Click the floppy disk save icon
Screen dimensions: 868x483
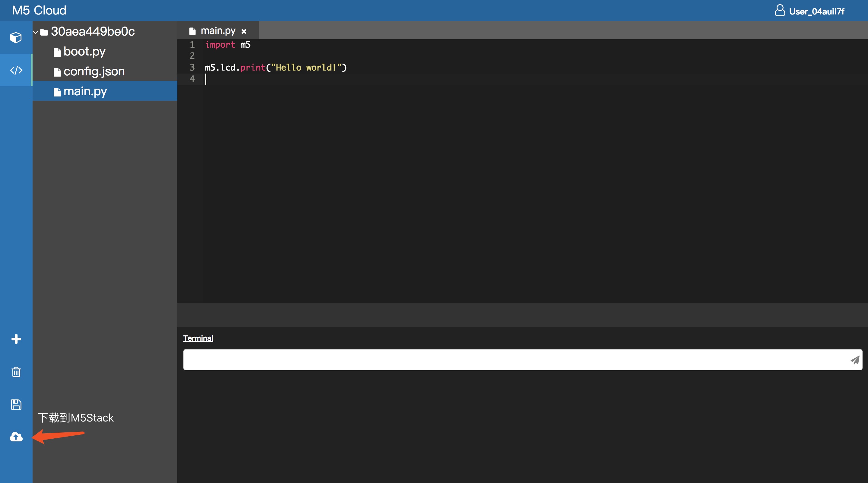pos(16,404)
